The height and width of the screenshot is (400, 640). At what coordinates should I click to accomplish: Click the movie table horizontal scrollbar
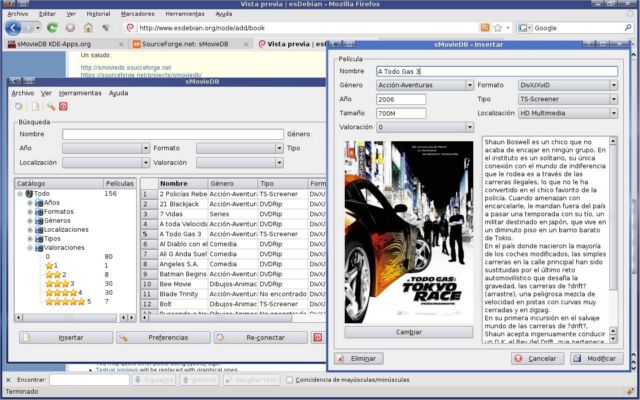point(233,317)
